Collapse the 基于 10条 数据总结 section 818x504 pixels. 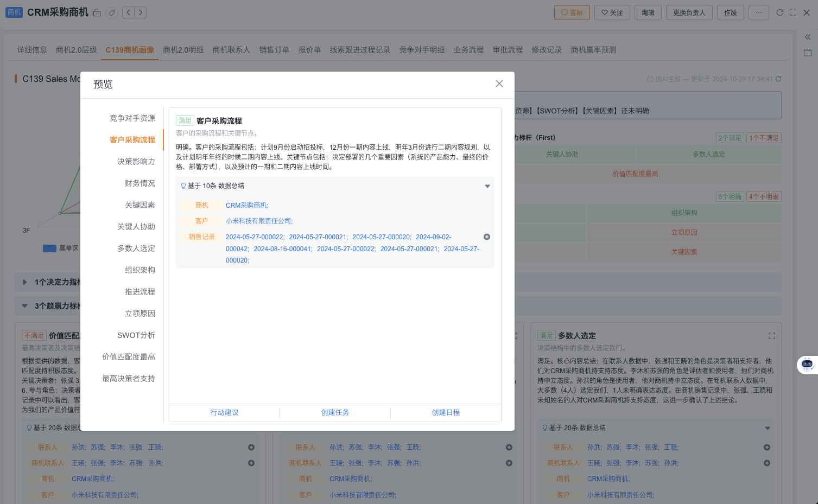(487, 186)
